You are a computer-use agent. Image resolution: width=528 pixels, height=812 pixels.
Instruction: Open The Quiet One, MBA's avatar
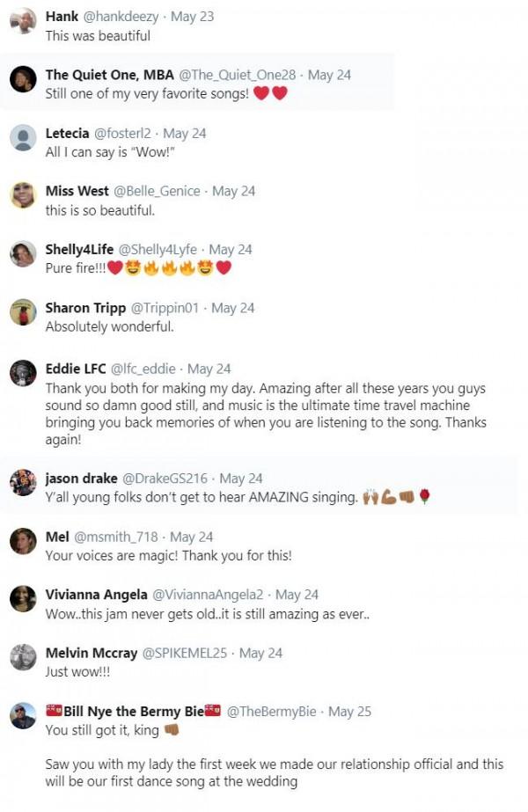pos(23,80)
